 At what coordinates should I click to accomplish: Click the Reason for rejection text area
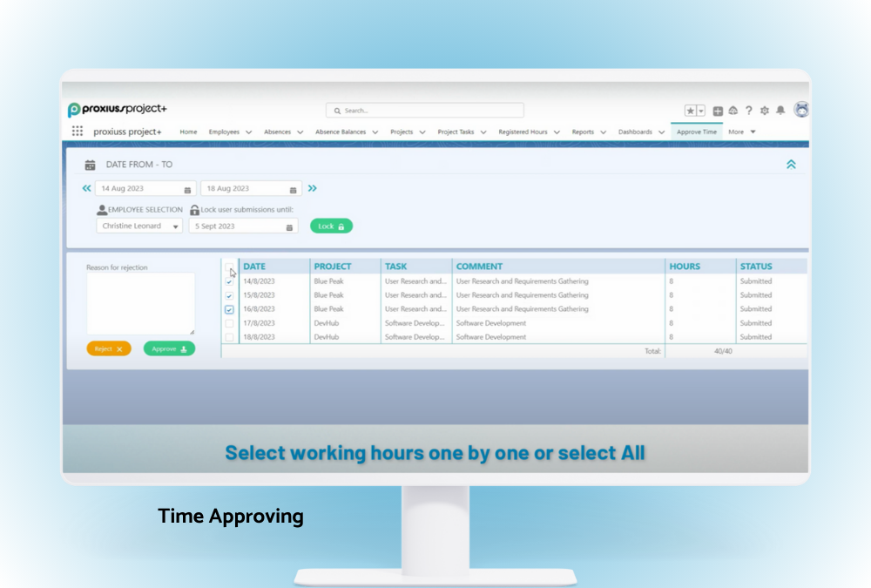pyautogui.click(x=140, y=303)
